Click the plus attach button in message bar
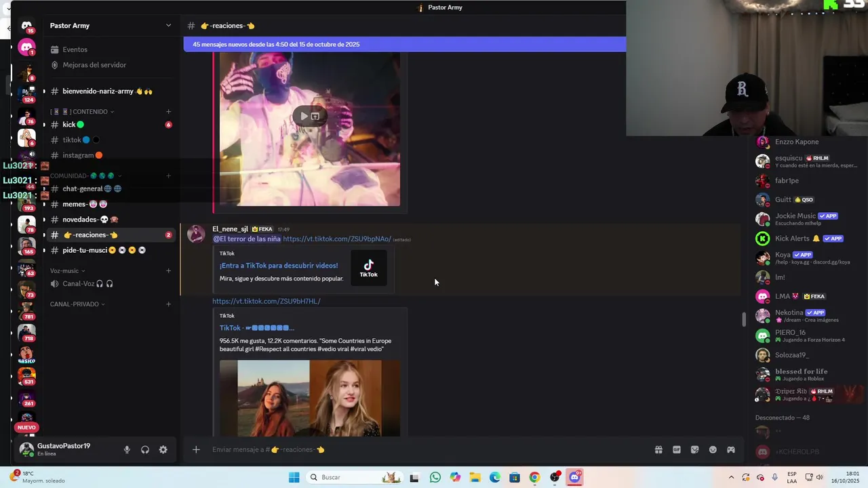This screenshot has height=488, width=868. 196,449
